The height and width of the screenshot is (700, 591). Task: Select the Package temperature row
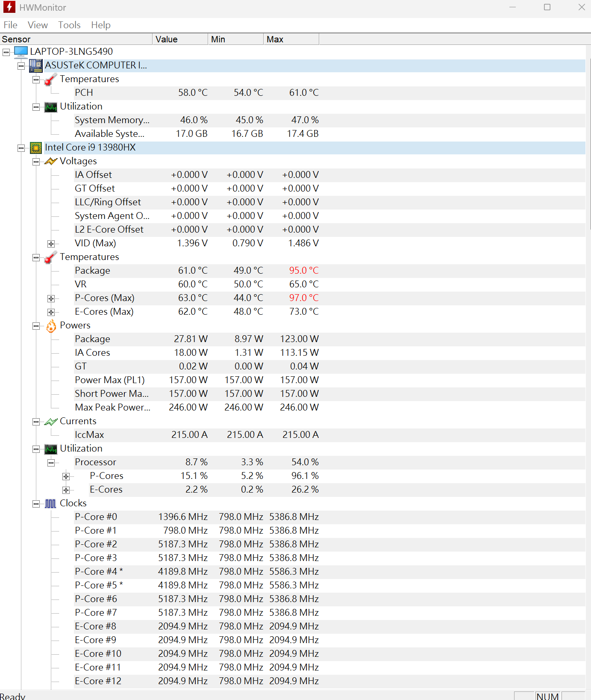click(92, 271)
